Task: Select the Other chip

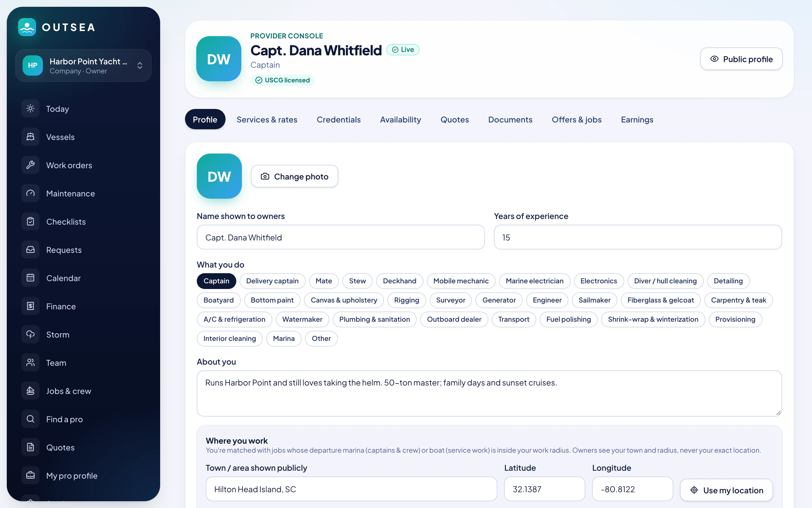Action: click(x=321, y=338)
